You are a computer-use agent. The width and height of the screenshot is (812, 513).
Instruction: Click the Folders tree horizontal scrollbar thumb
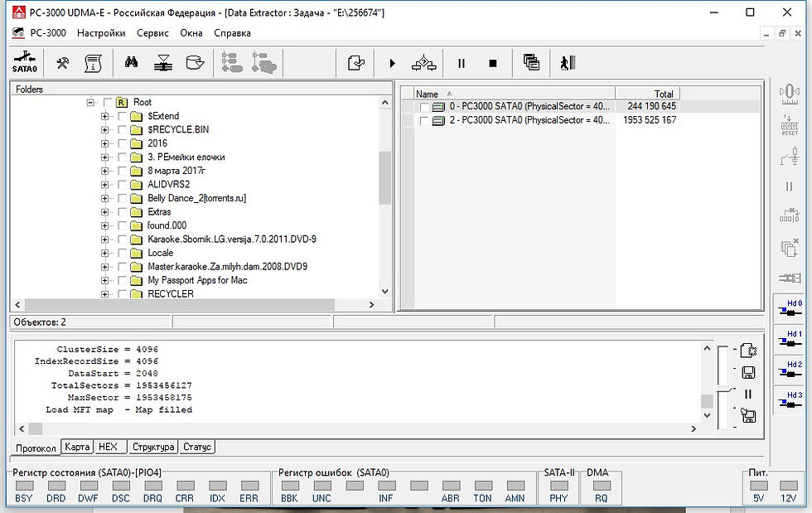tap(180, 305)
